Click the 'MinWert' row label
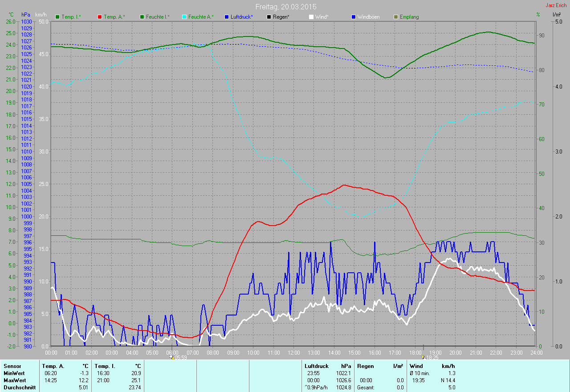This screenshot has width=570, height=392. tap(14, 373)
